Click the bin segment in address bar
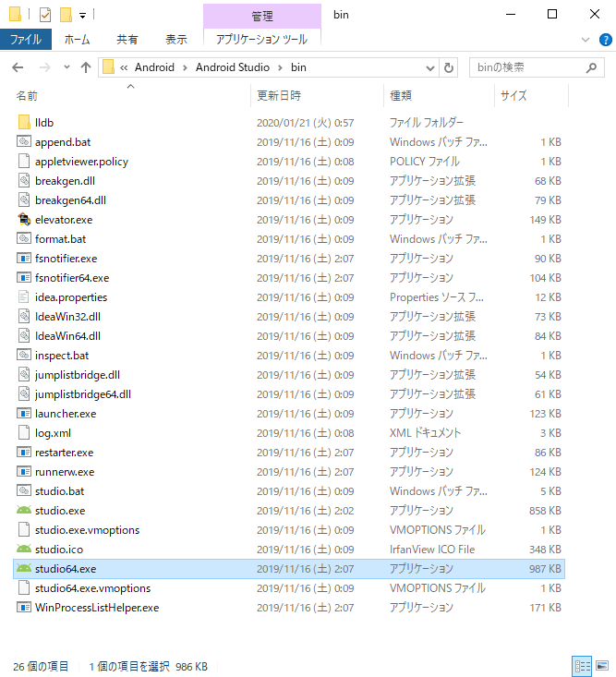Image resolution: width=616 pixels, height=677 pixels. (x=298, y=67)
